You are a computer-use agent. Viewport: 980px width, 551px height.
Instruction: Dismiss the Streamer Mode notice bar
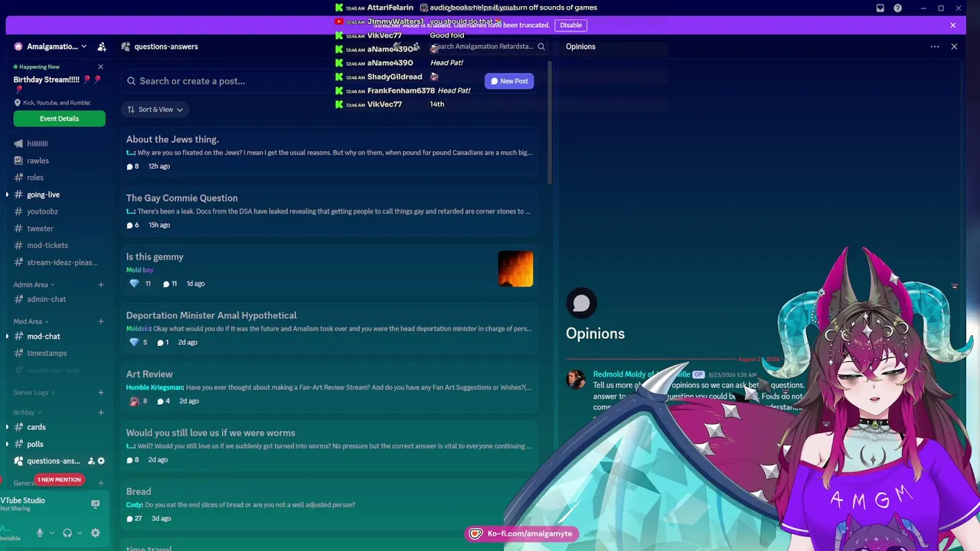pyautogui.click(x=953, y=25)
